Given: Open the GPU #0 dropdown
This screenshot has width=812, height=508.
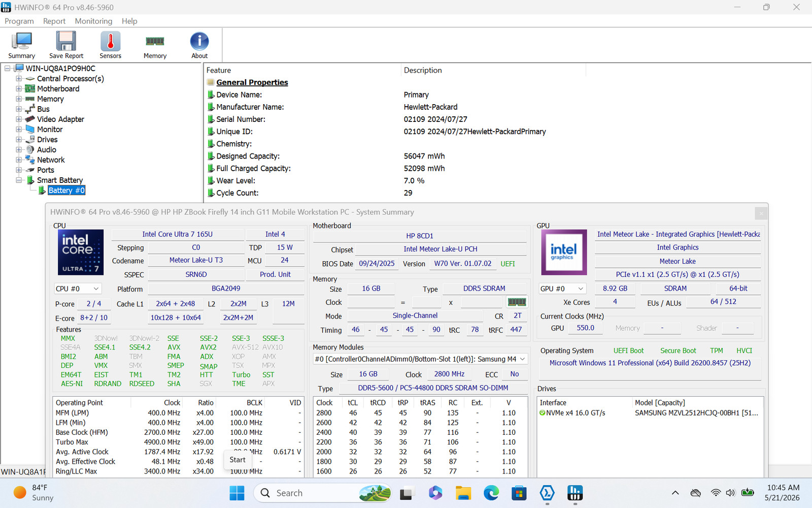Looking at the screenshot, I should click(x=562, y=289).
